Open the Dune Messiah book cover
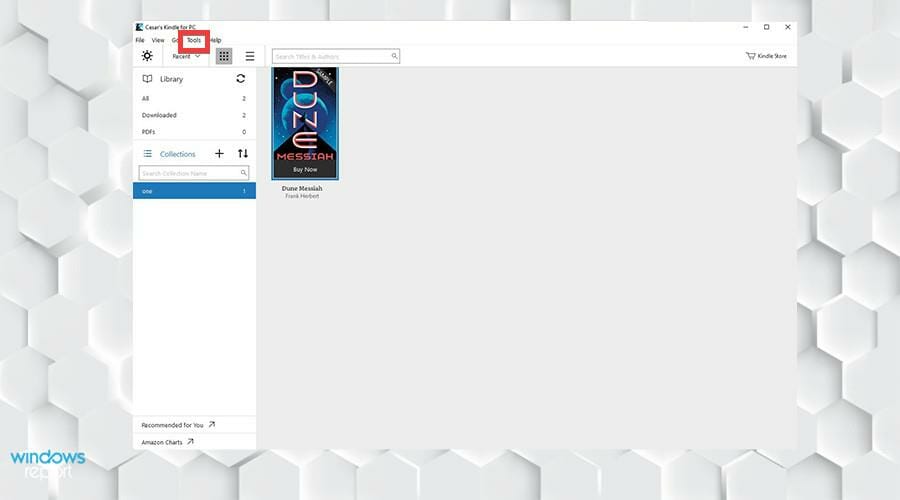This screenshot has height=500, width=900. (x=305, y=123)
